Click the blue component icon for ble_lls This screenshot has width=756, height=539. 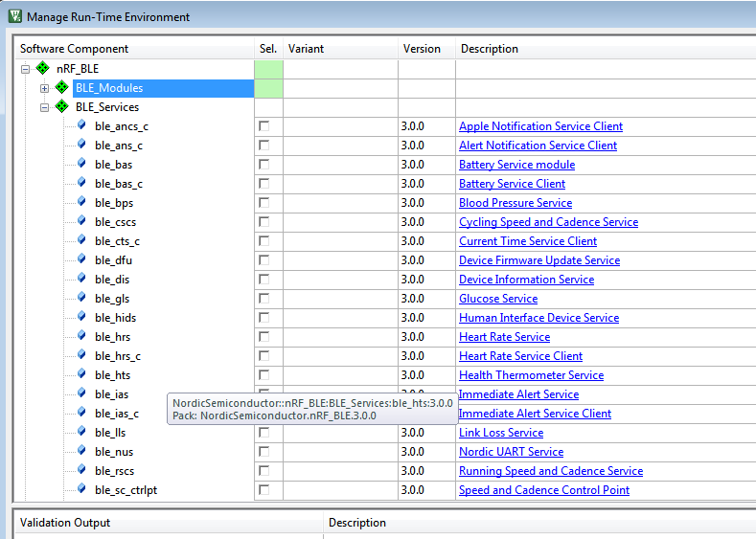tap(81, 432)
